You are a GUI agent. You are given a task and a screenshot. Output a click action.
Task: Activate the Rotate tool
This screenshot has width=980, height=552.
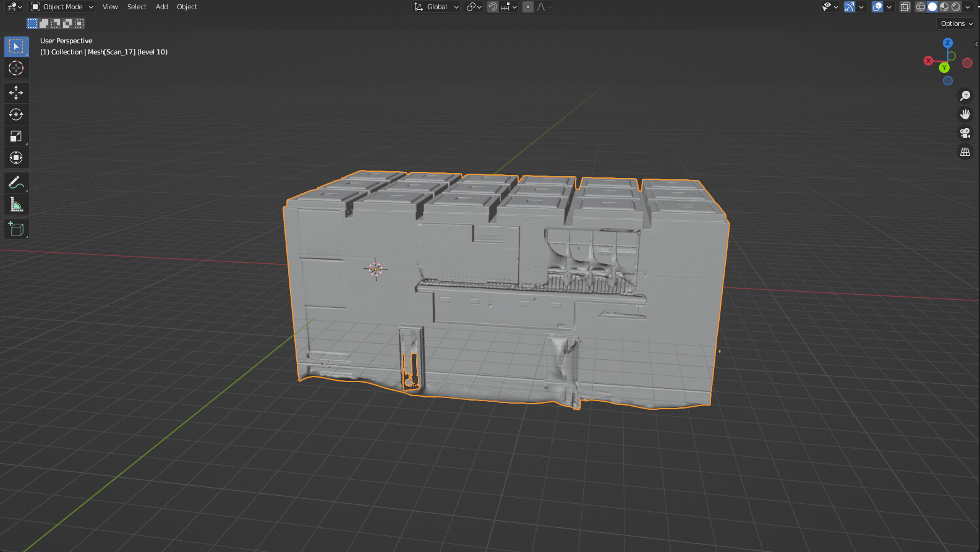pyautogui.click(x=16, y=114)
